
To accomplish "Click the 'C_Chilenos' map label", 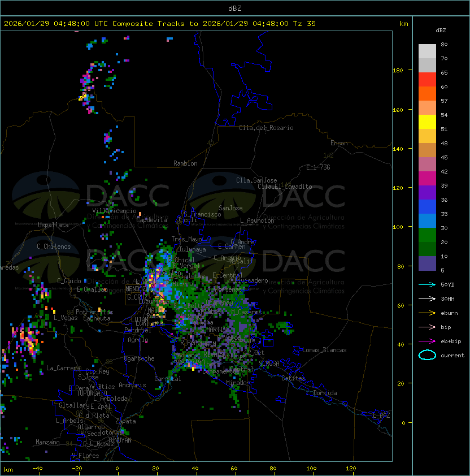I will point(54,246).
